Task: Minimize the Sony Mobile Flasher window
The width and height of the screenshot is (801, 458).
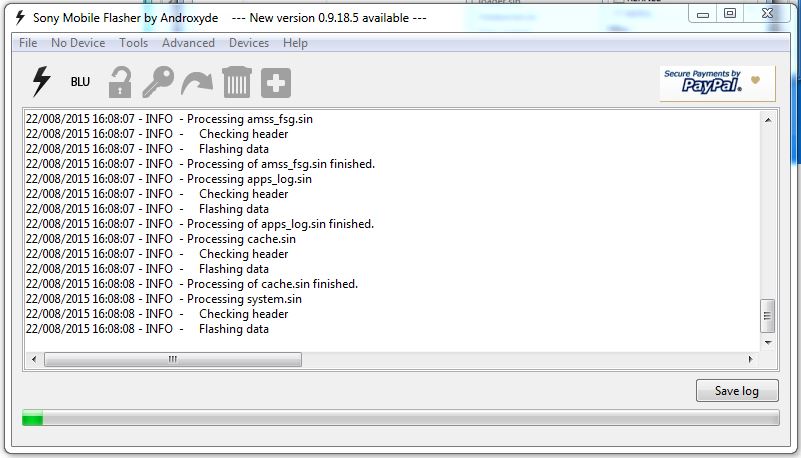Action: pyautogui.click(x=703, y=14)
